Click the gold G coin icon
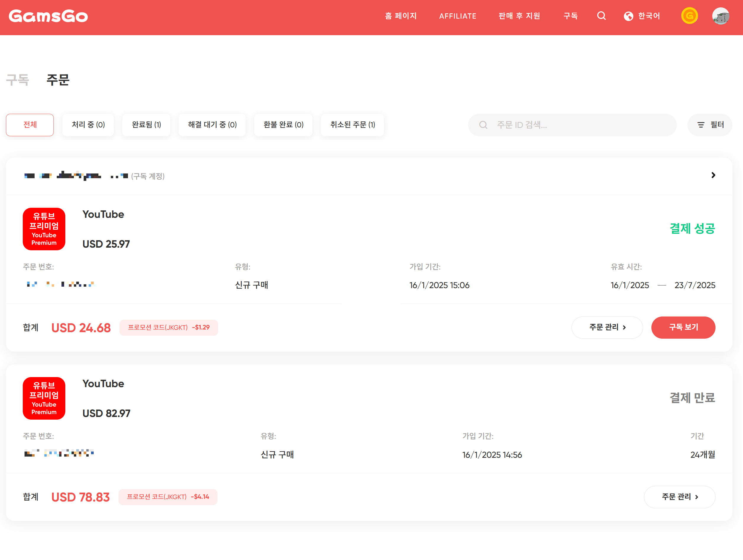Screen dimensions: 743x560 689,16
